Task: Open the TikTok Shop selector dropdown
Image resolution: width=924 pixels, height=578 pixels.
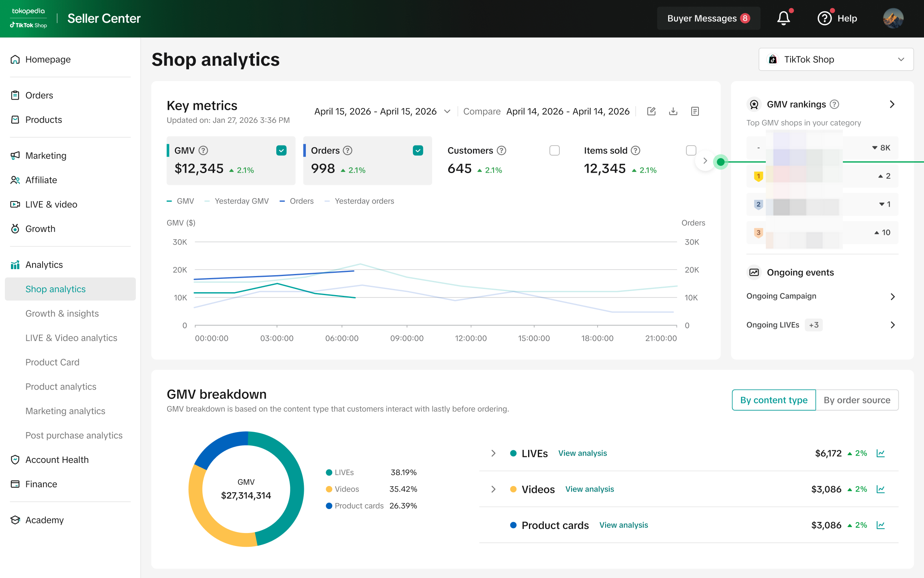Action: tap(836, 60)
